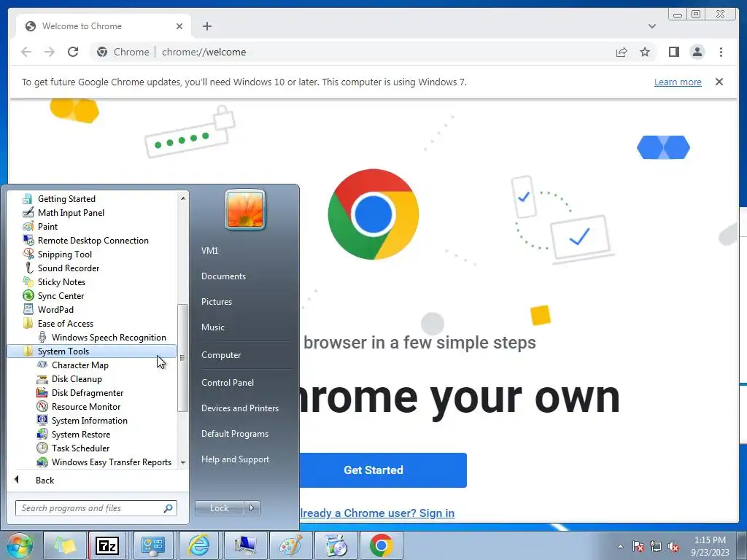The image size is (747, 560).
Task: Open the Chrome profile menu
Action: pyautogui.click(x=697, y=52)
